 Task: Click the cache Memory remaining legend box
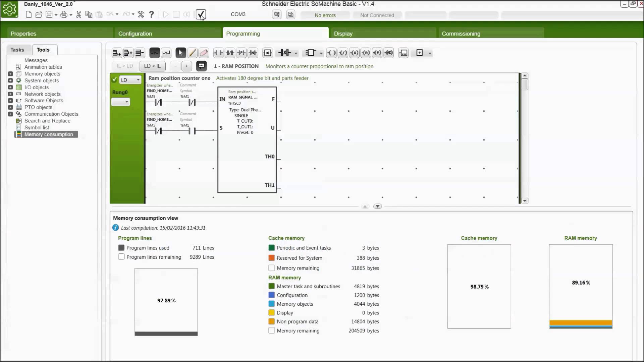click(272, 268)
